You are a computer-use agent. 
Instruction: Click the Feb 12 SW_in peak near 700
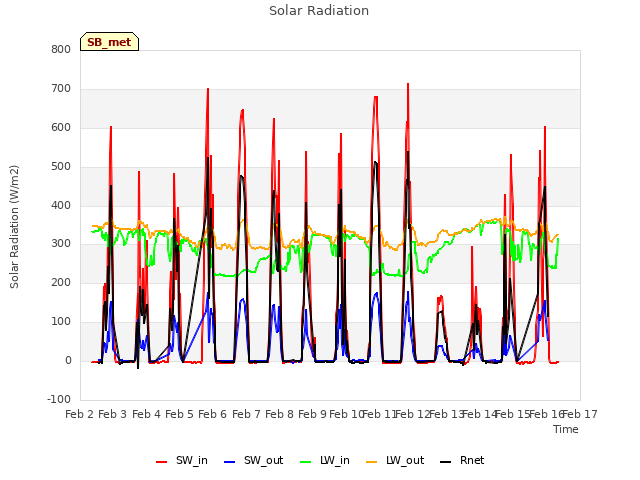pyautogui.click(x=408, y=84)
